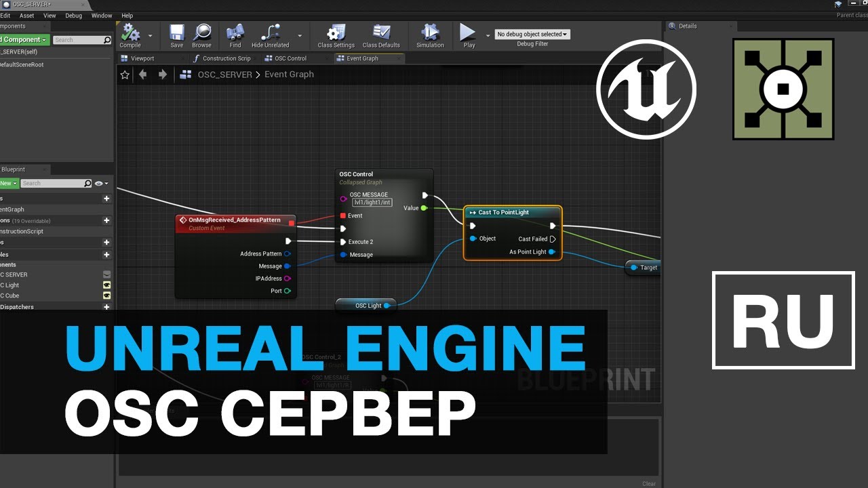Click the Message output pin on the event node

(x=288, y=266)
